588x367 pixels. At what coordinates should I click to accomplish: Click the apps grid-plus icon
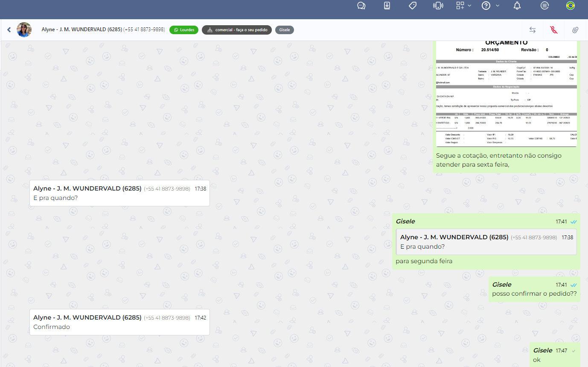coord(460,6)
